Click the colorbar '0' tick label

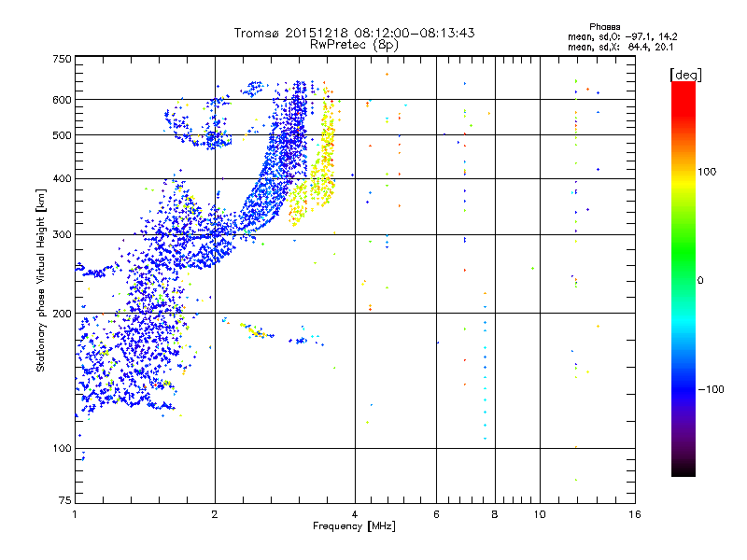[700, 281]
